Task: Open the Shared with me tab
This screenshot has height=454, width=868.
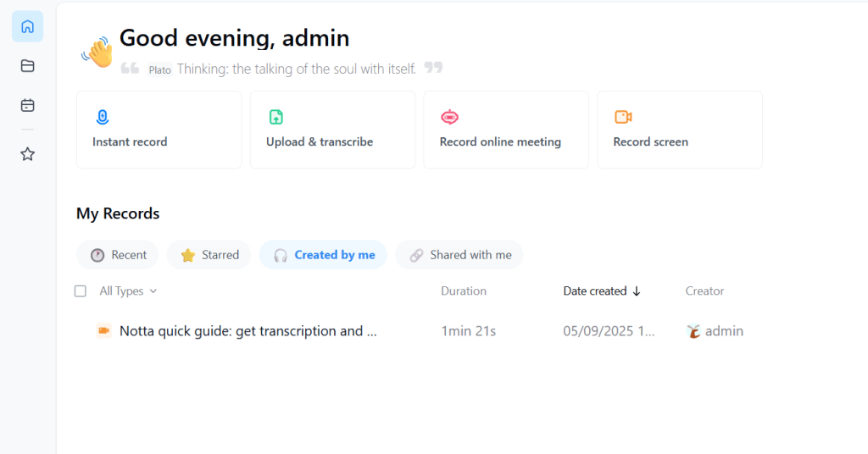Action: point(459,255)
